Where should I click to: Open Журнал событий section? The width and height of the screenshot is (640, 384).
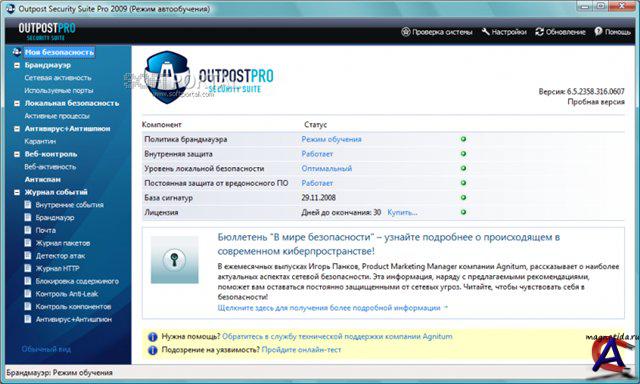tap(56, 192)
